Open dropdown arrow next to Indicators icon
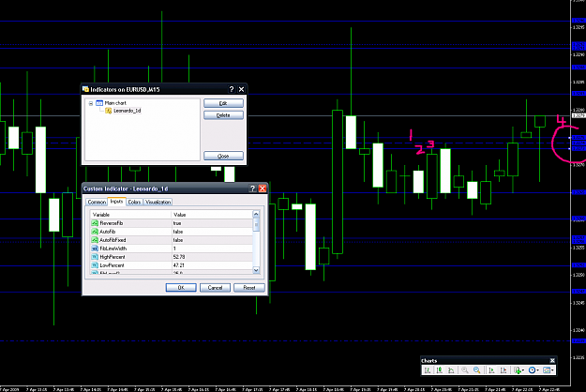586x392 pixels. coord(523,370)
